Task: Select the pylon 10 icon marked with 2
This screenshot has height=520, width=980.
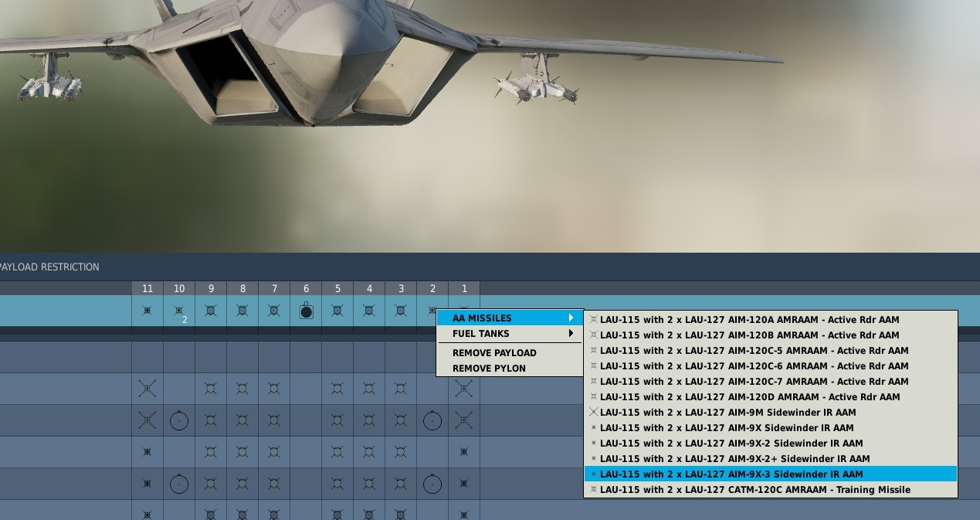Action: pos(179,311)
